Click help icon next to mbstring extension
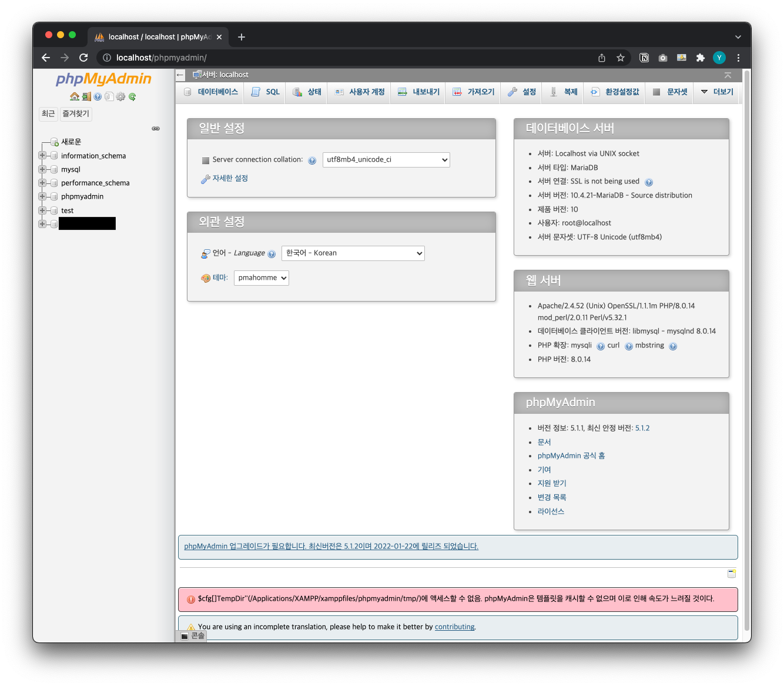 (x=673, y=346)
